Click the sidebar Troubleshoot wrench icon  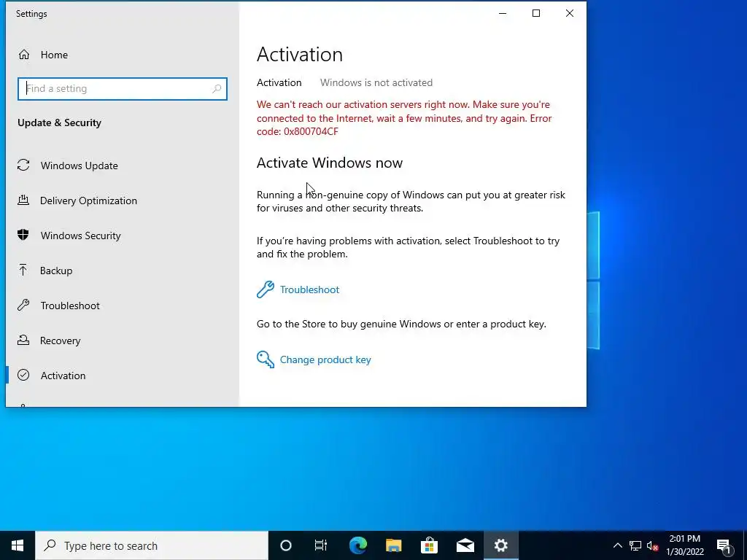tap(23, 306)
